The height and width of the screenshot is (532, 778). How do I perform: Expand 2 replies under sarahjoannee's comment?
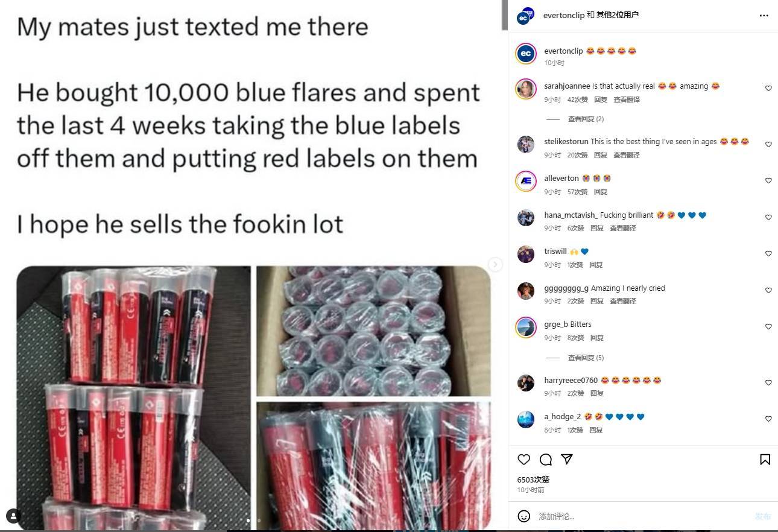pos(586,119)
